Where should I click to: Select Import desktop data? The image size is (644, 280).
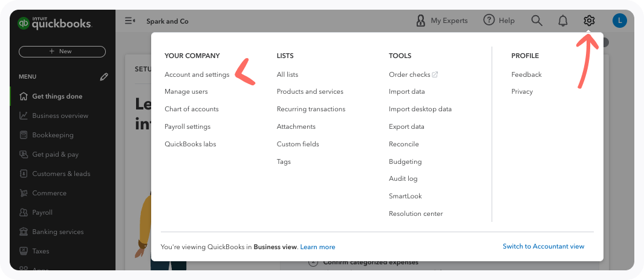click(420, 109)
